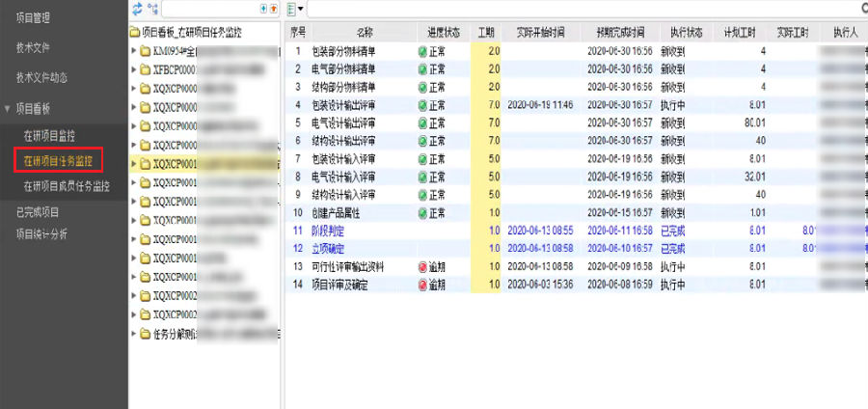Viewport: 868px width, 409px height.
Task: Click the tree structure icon beside refresh
Action: pyautogui.click(x=152, y=9)
